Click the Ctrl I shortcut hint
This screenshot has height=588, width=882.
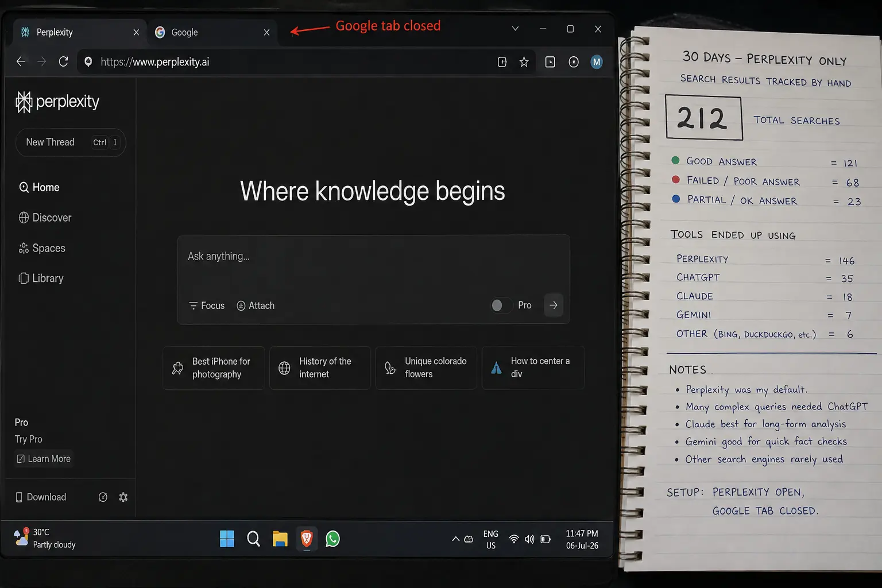[105, 142]
